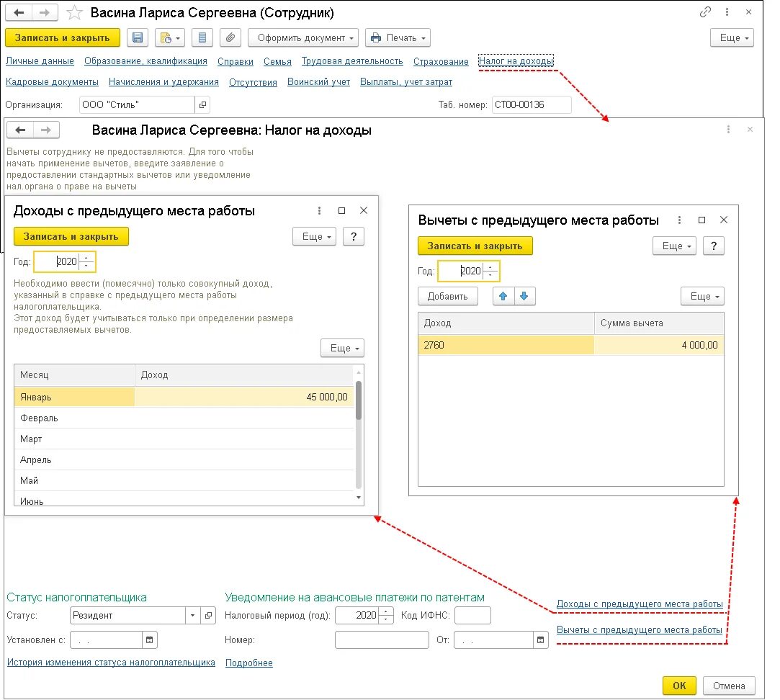The width and height of the screenshot is (780, 700).
Task: Open the Еще menu beside Вычеты help button
Action: [x=674, y=246]
